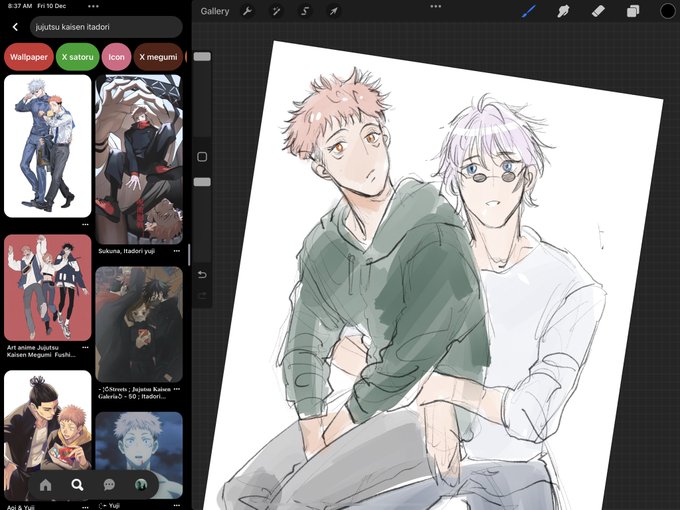This screenshot has width=680, height=510.
Task: Filter results by Wallpaper chip
Action: [x=29, y=57]
